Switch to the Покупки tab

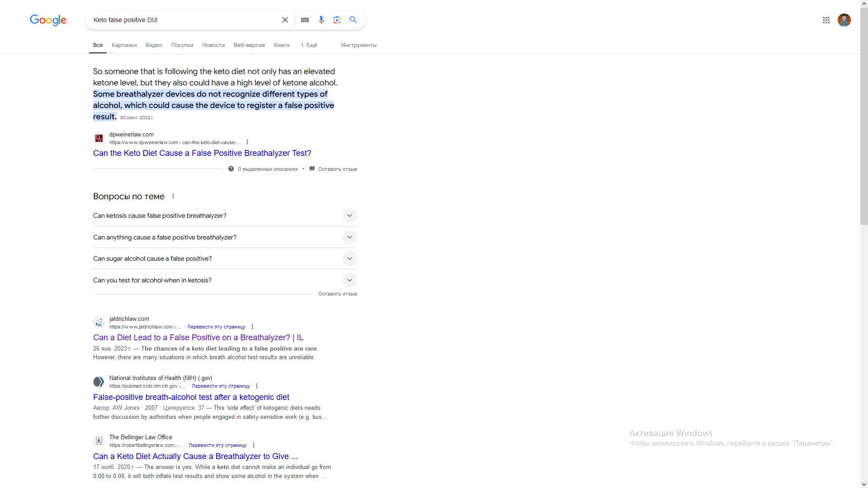(182, 45)
